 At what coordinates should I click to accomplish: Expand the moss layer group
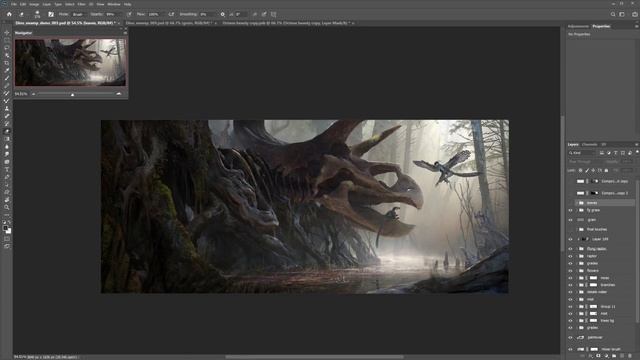coord(577,278)
